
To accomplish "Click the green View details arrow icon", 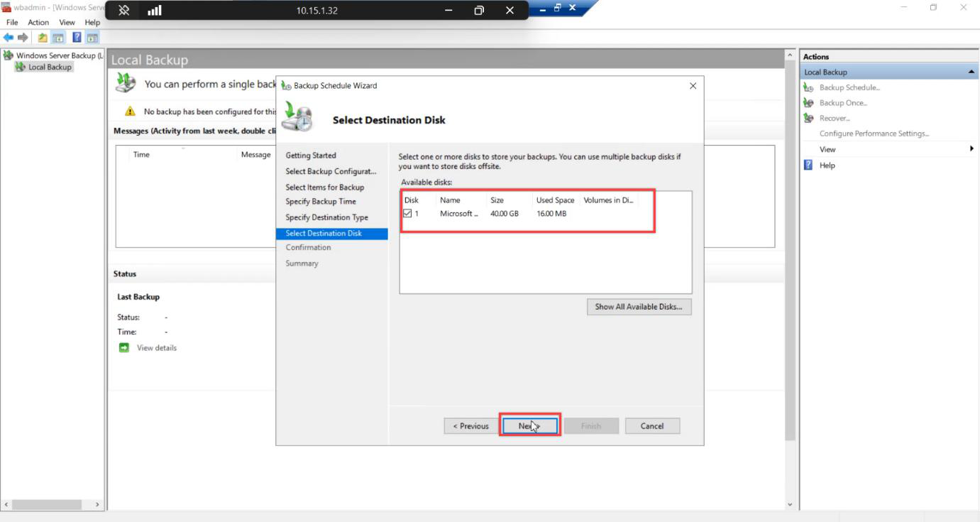I will [124, 347].
